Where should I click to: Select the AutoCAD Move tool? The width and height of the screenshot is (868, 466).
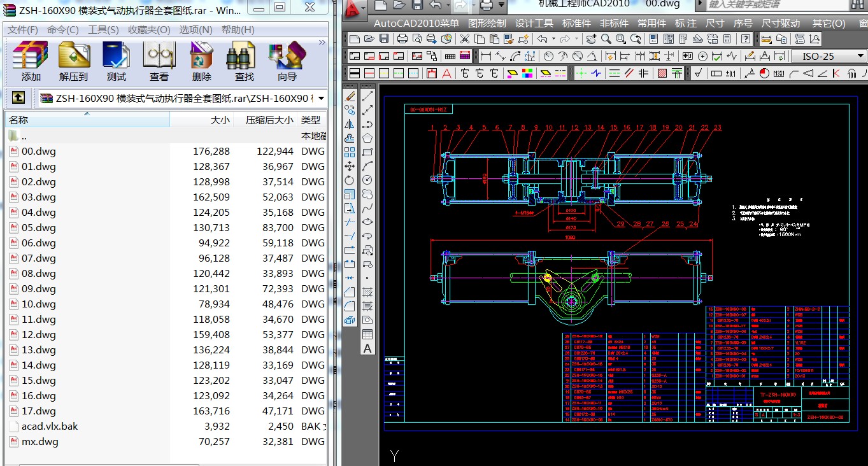[x=350, y=166]
